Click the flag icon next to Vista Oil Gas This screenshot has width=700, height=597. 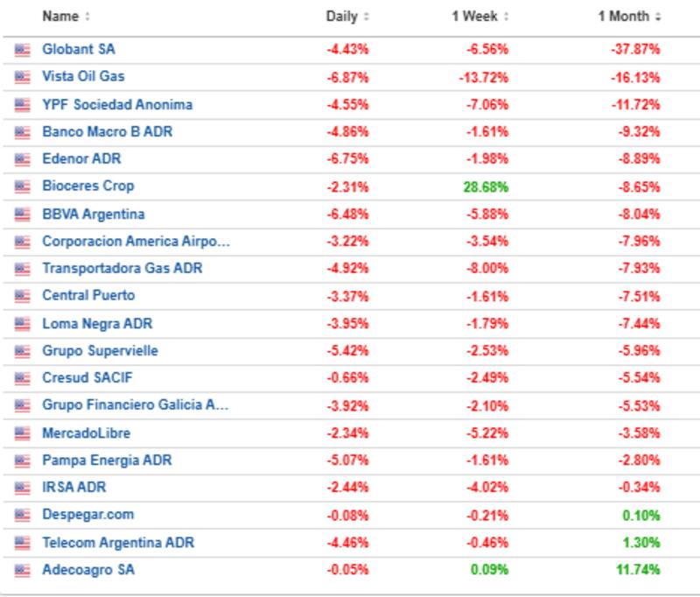point(23,77)
